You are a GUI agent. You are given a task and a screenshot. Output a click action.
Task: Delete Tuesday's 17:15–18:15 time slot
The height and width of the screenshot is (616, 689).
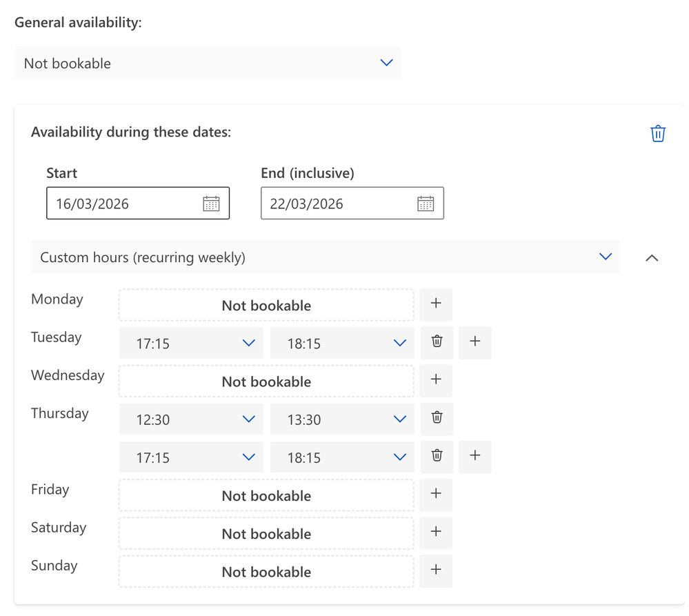[437, 342]
